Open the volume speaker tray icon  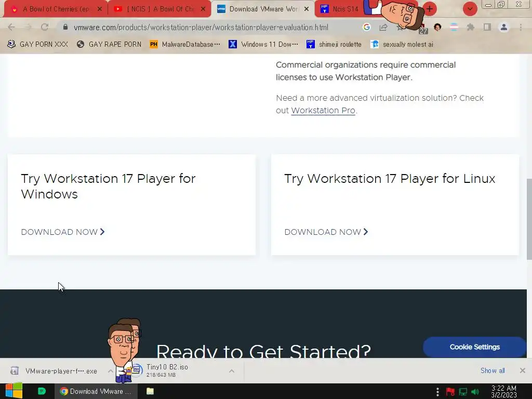[475, 392]
